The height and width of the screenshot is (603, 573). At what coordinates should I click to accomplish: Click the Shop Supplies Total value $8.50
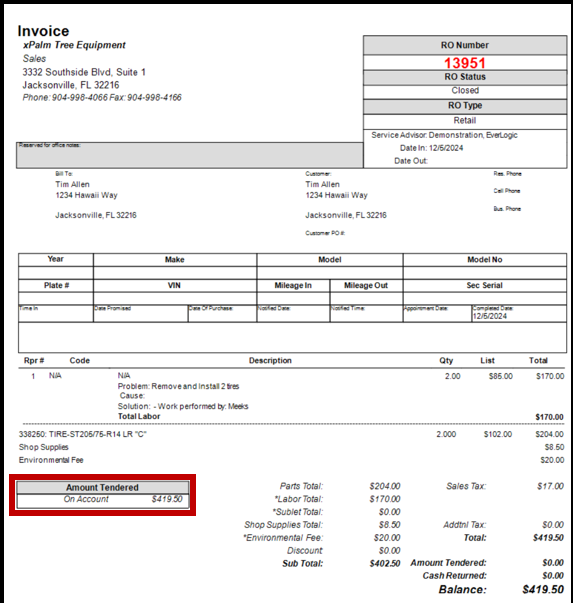tap(390, 525)
